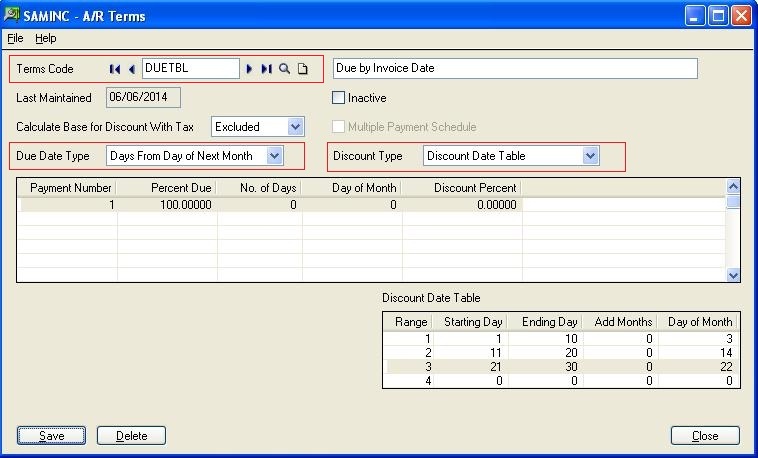This screenshot has height=458, width=758.
Task: Open the File menu
Action: (x=15, y=38)
